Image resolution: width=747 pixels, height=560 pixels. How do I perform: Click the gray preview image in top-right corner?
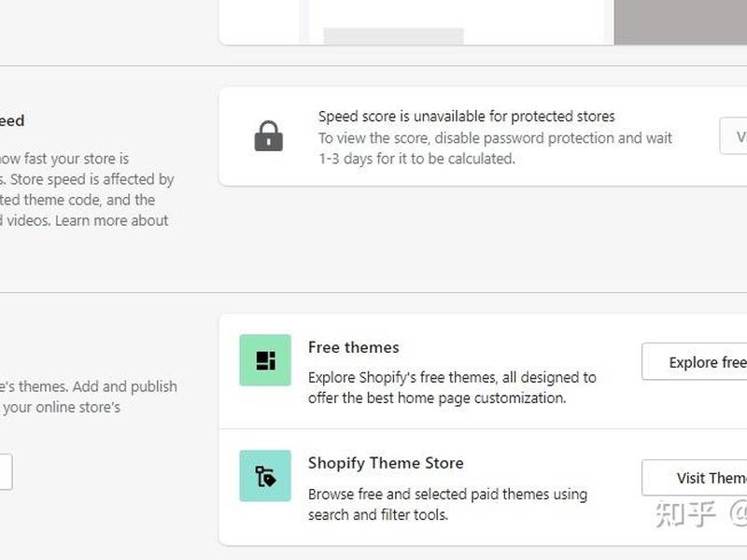(681, 21)
